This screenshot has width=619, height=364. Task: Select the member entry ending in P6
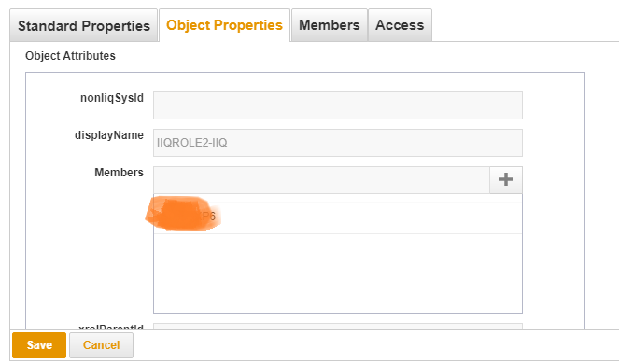click(338, 217)
